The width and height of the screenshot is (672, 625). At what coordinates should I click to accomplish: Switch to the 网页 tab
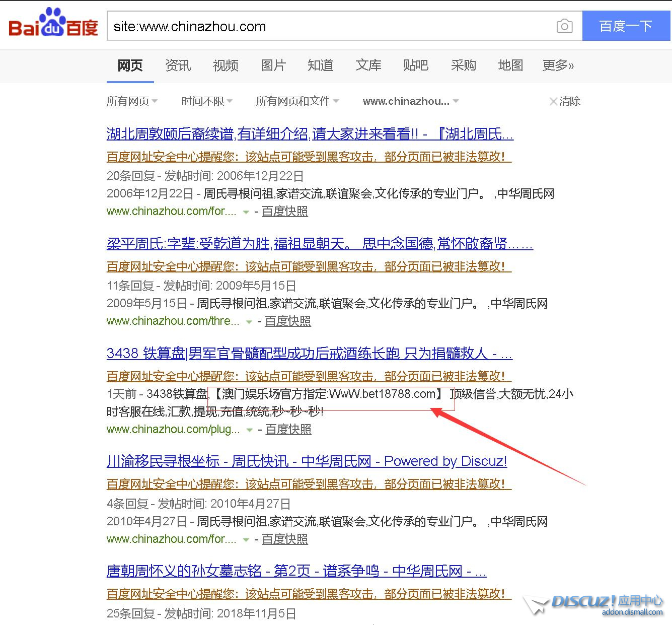(x=130, y=65)
